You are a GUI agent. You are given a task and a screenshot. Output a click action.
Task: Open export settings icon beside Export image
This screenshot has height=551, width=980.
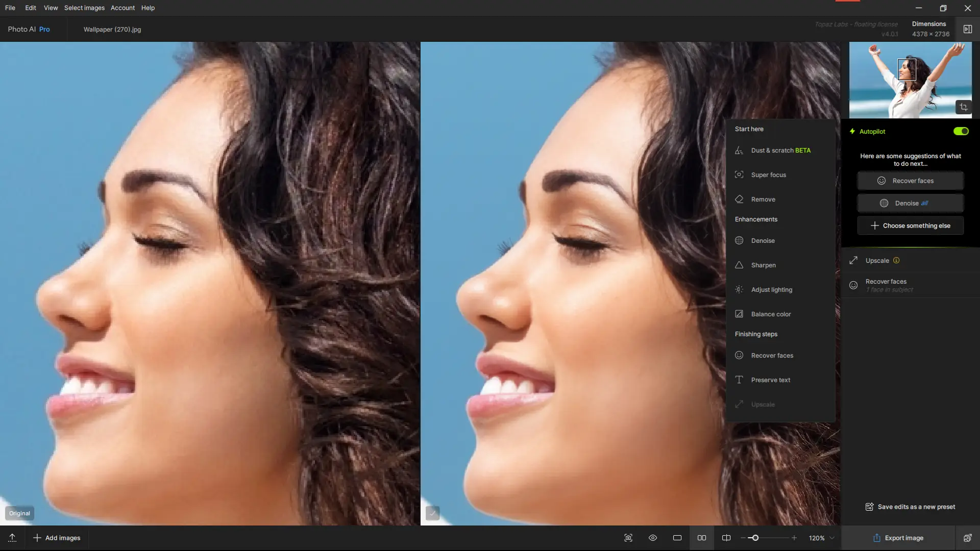point(967,538)
